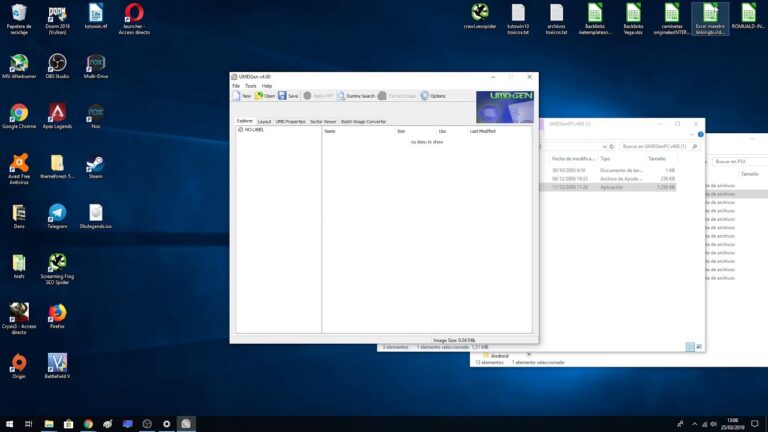Sort by the Last Modified column header
768x432 pixels.
tap(482, 131)
